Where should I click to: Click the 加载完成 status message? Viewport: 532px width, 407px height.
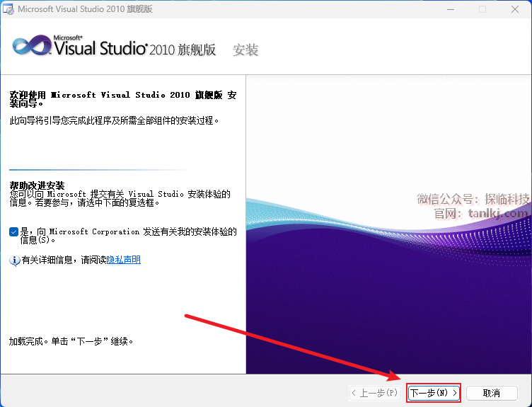click(x=71, y=341)
